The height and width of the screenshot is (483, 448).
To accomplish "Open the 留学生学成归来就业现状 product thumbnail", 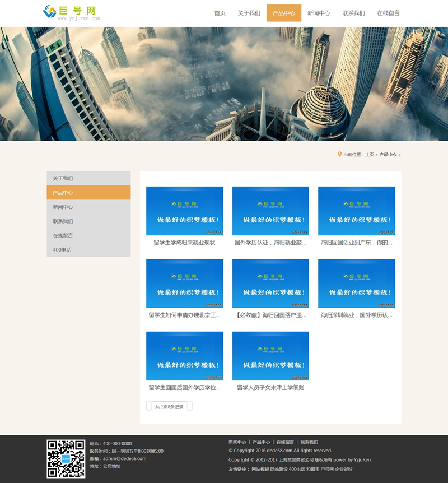I will point(184,211).
